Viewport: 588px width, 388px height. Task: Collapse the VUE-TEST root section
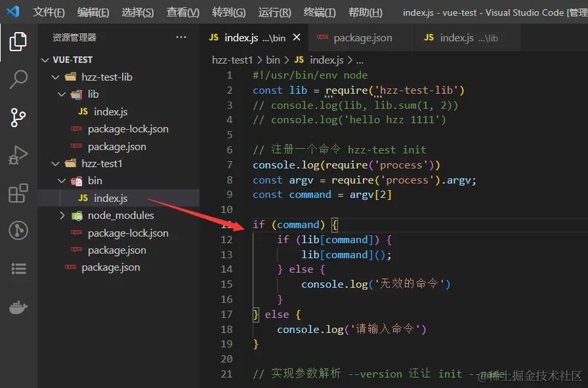[45, 60]
